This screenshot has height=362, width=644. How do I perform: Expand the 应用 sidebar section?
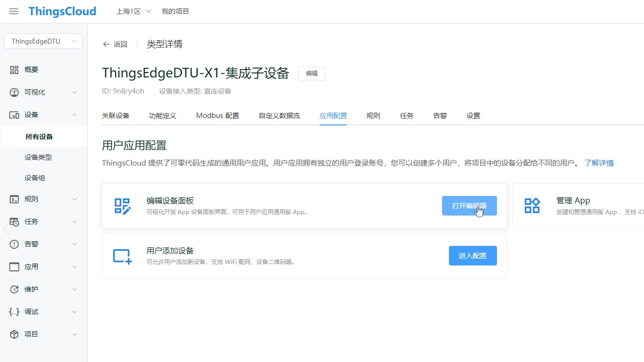click(74, 266)
